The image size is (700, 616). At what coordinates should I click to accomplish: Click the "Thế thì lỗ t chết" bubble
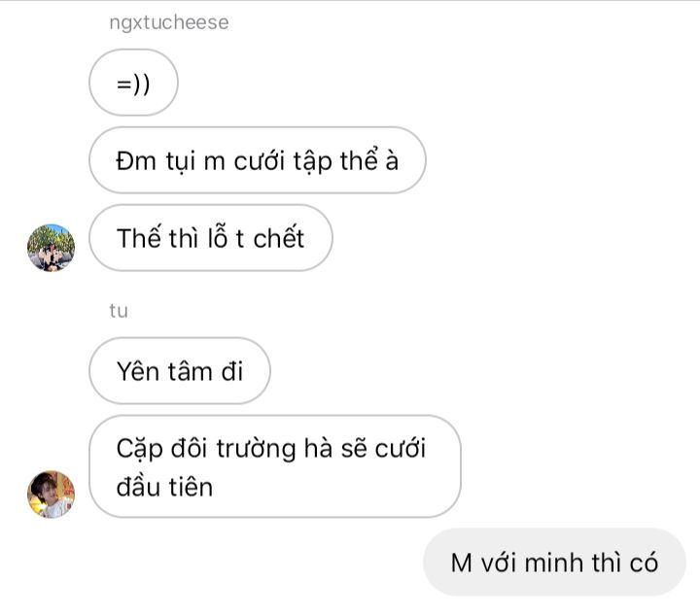210,238
